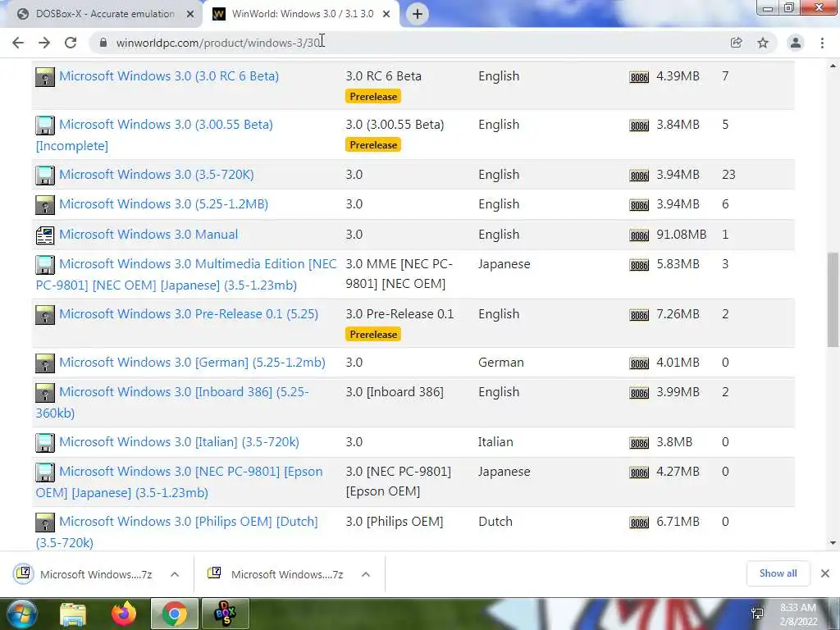The height and width of the screenshot is (630, 840).
Task: Open File Explorer from the taskbar
Action: (x=73, y=614)
